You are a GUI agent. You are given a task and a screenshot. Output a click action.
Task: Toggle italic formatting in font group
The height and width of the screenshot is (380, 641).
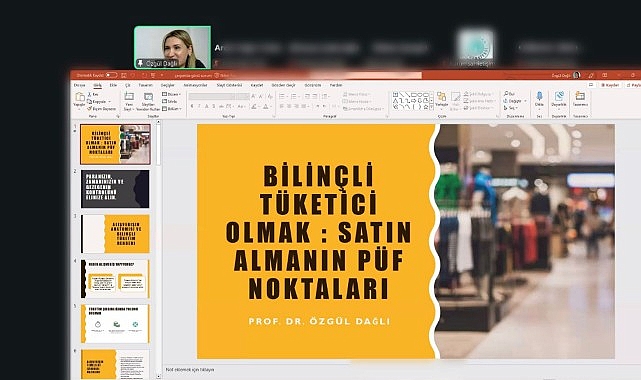point(199,106)
